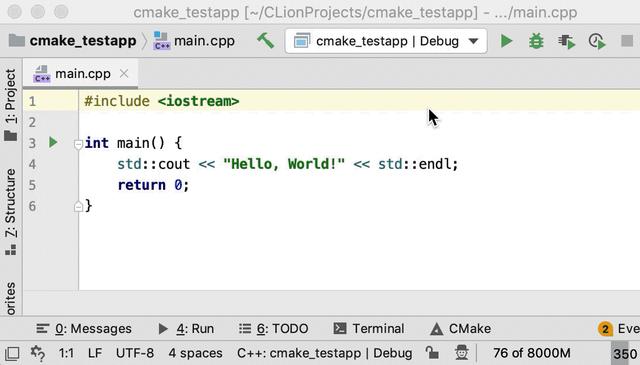The height and width of the screenshot is (365, 640).
Task: Click the 1:1 cursor position indicator
Action: pyautogui.click(x=66, y=353)
